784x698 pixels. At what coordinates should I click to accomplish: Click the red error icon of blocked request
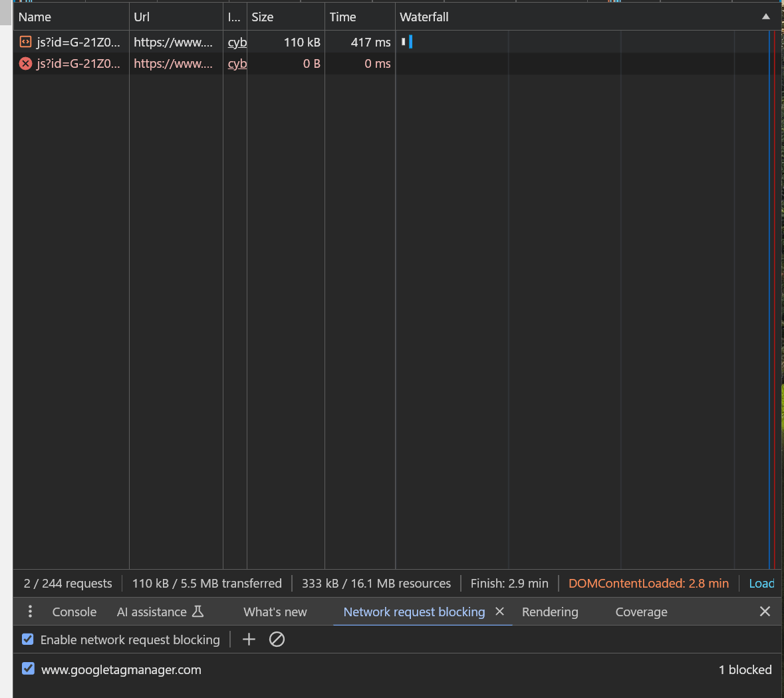[x=25, y=64]
